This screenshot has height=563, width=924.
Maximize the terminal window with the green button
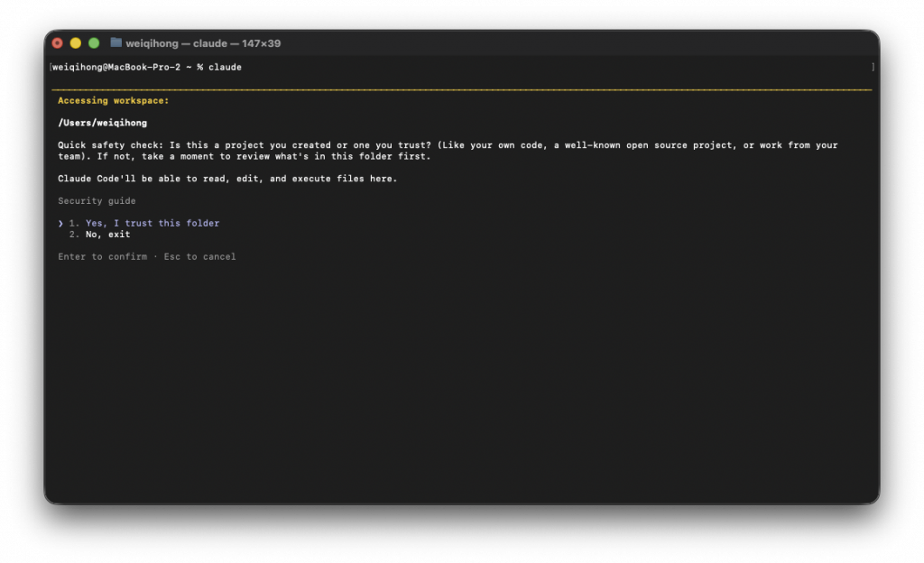94,43
